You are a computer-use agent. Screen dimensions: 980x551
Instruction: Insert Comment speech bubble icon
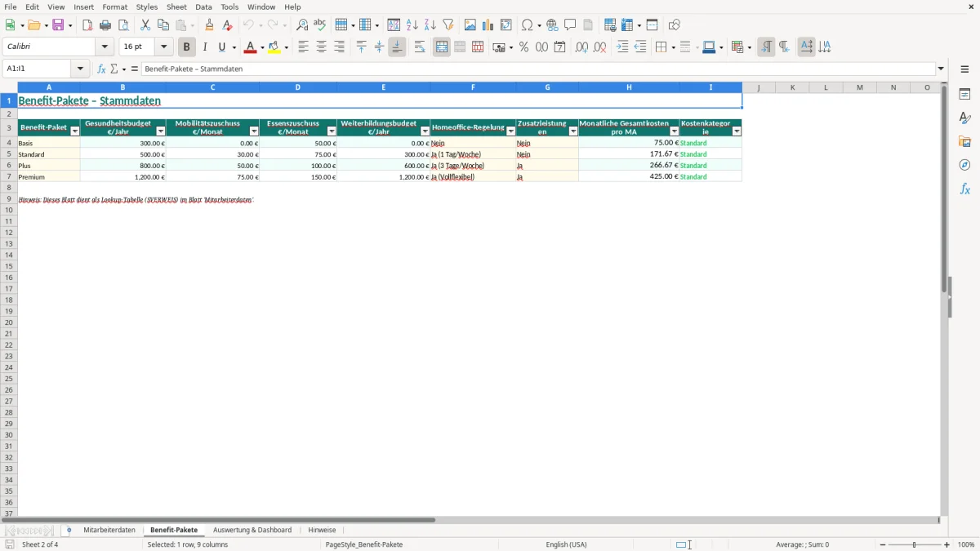click(571, 25)
